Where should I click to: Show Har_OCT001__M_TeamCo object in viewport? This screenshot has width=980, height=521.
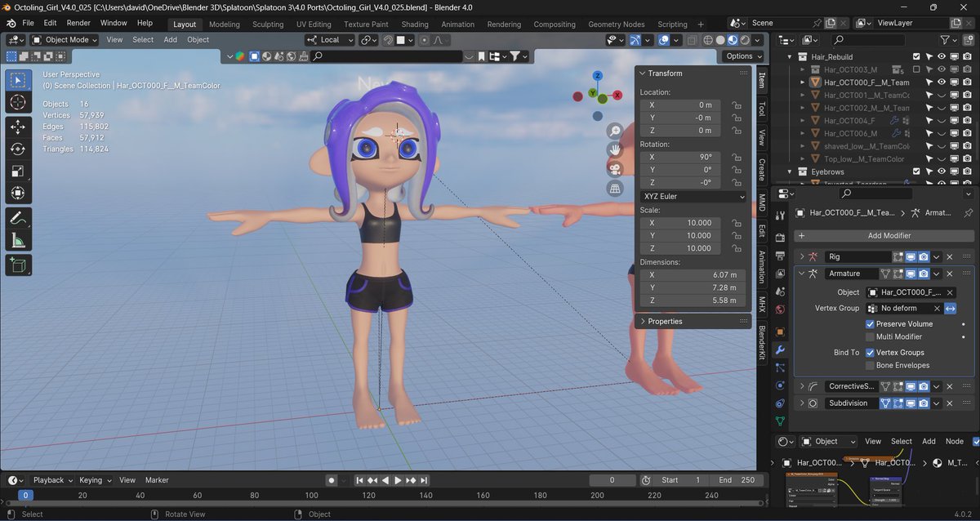942,96
